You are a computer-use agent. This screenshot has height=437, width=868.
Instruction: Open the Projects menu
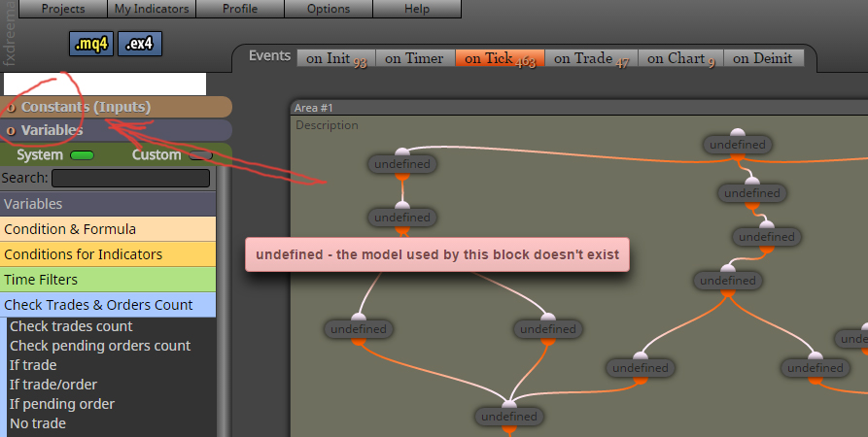[63, 9]
